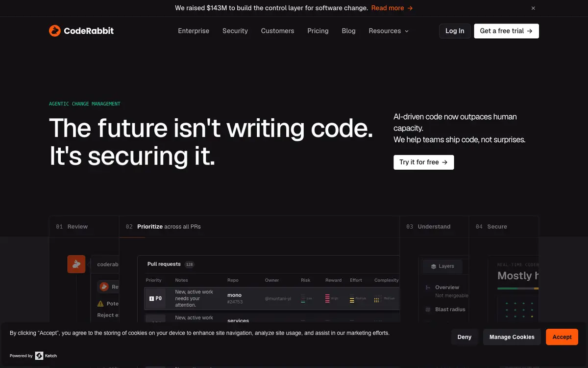The image size is (588, 368).
Task: View the Pricing page
Action: tap(318, 31)
